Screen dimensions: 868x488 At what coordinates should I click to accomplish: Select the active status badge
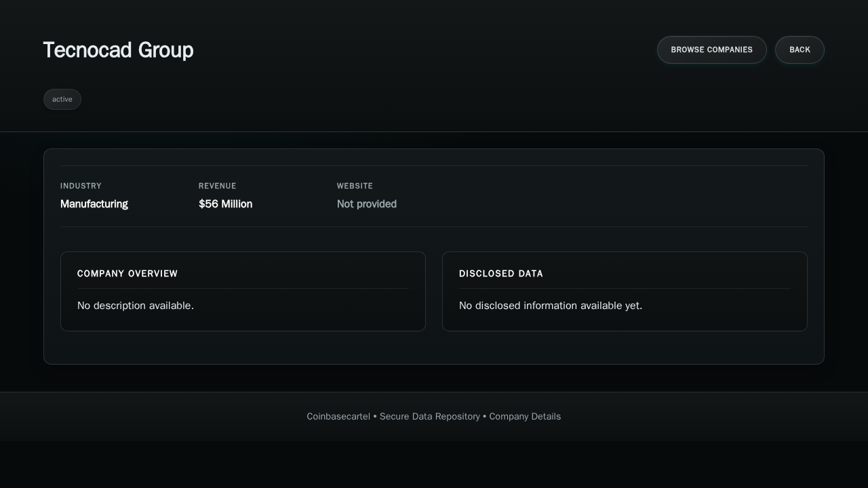[x=62, y=99]
